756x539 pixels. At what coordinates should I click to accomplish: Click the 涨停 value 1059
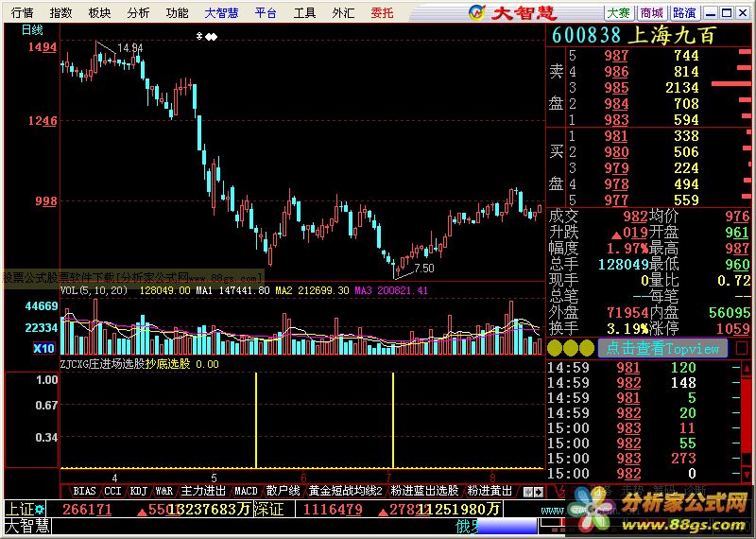(733, 329)
